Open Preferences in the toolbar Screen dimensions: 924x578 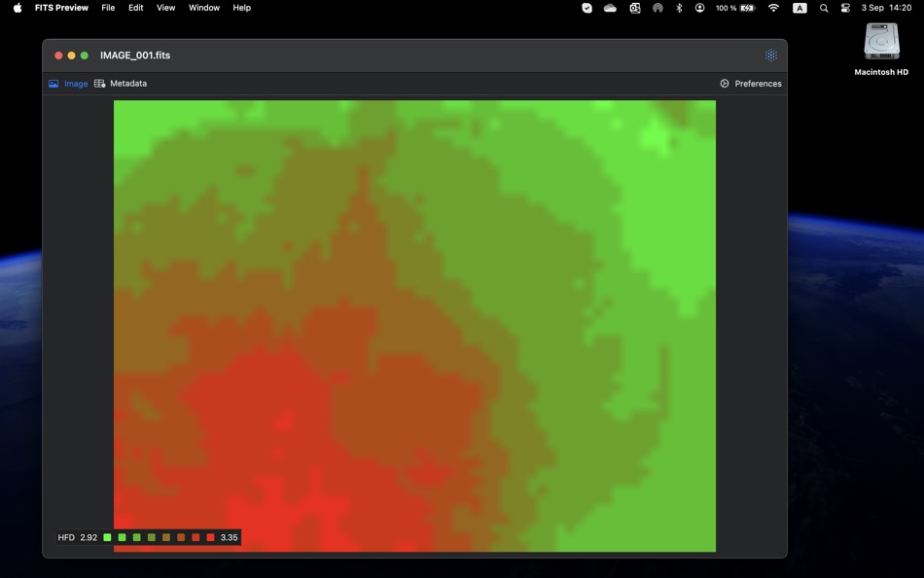pyautogui.click(x=751, y=84)
